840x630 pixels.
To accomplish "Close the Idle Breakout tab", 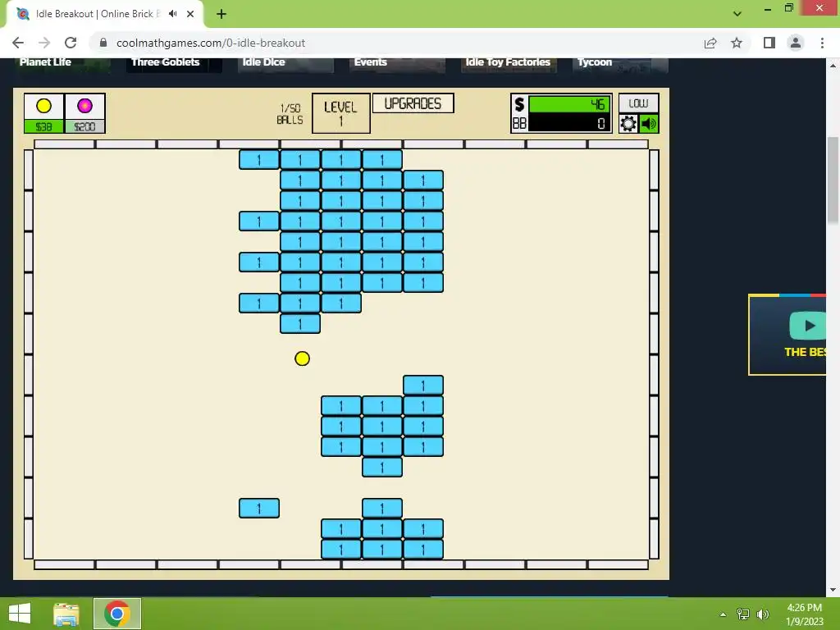I will click(x=190, y=14).
